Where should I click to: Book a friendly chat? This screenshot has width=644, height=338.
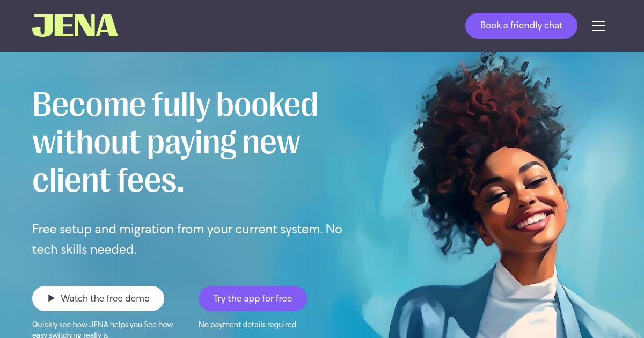coord(521,26)
